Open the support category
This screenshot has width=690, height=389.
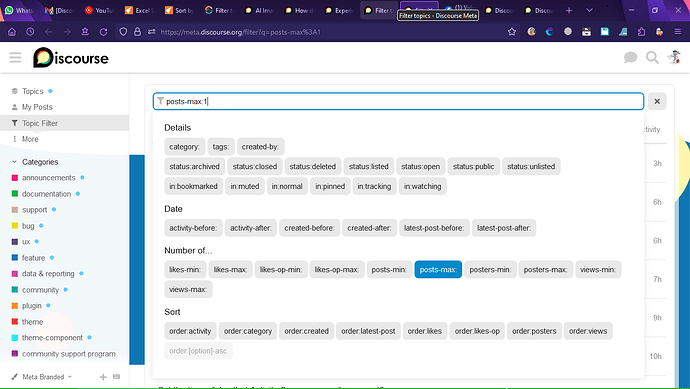point(34,210)
